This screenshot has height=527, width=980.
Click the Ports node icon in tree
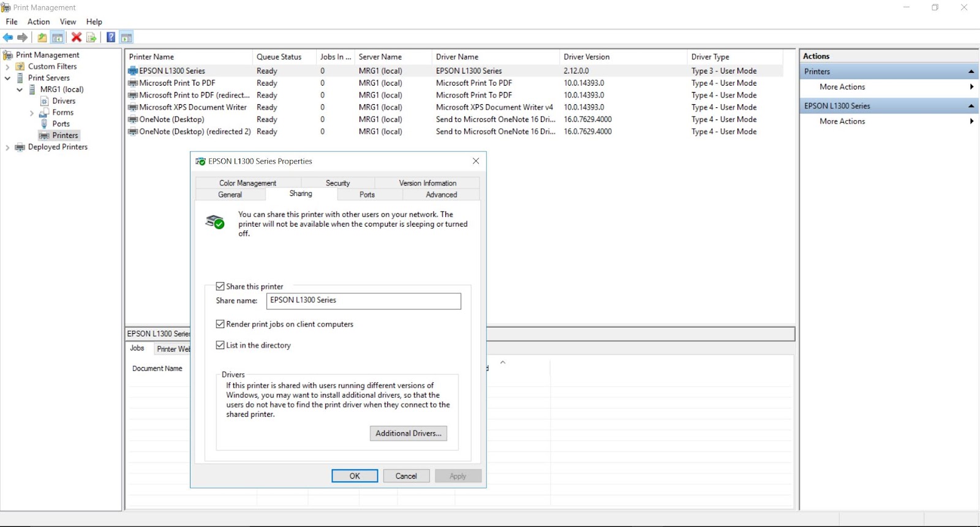coord(44,124)
